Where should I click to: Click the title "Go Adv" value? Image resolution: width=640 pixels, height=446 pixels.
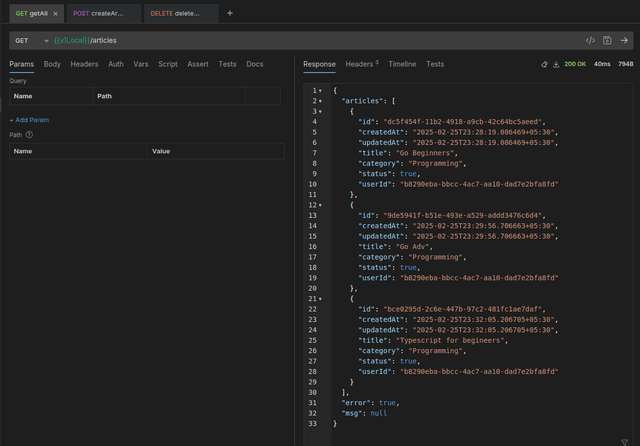414,246
